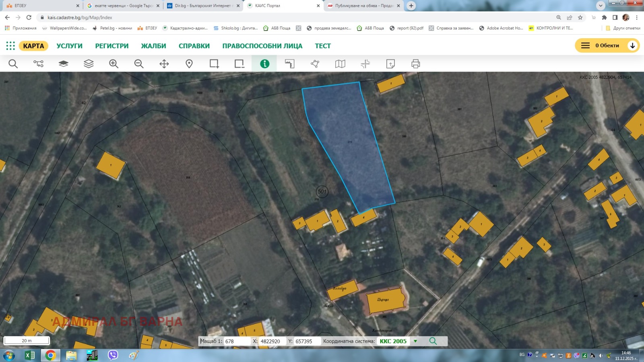The width and height of the screenshot is (644, 362).
Task: Activate the map pan tool
Action: pyautogui.click(x=163, y=63)
